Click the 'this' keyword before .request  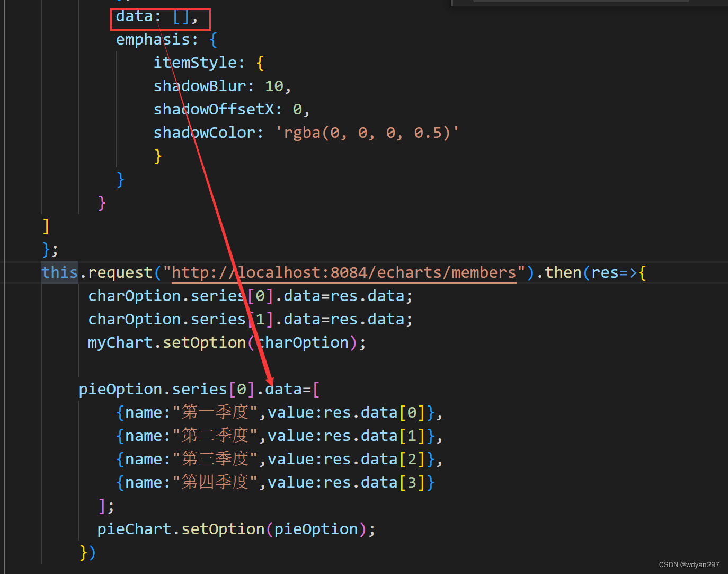60,272
